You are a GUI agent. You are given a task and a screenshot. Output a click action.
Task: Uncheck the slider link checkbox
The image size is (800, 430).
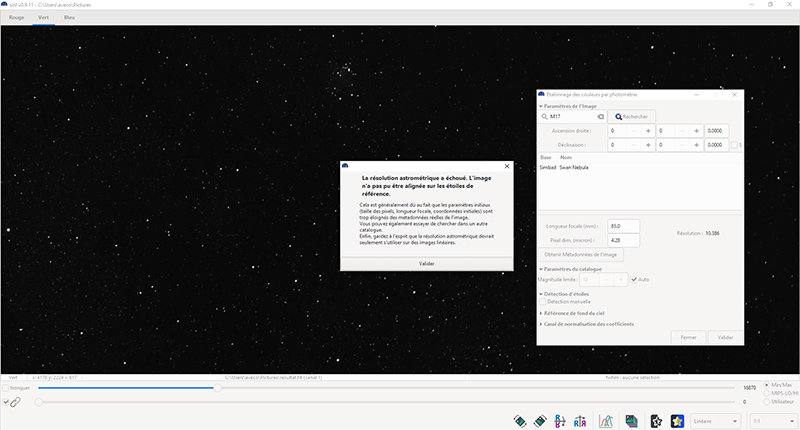point(6,402)
